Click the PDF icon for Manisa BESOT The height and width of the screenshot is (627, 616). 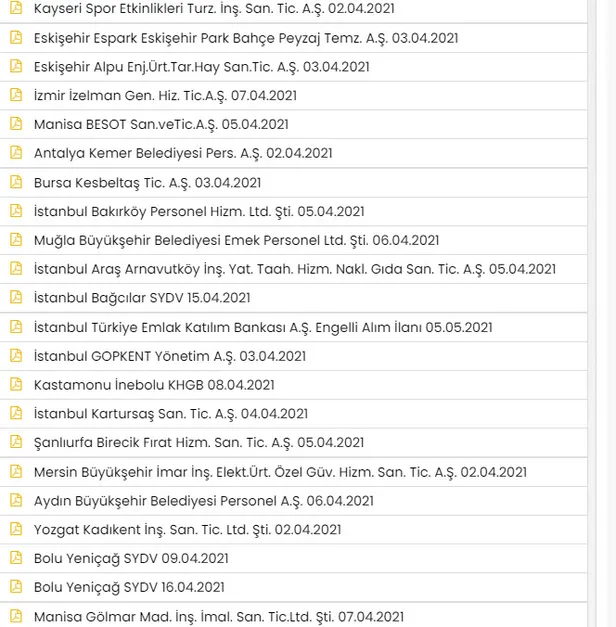pos(15,124)
